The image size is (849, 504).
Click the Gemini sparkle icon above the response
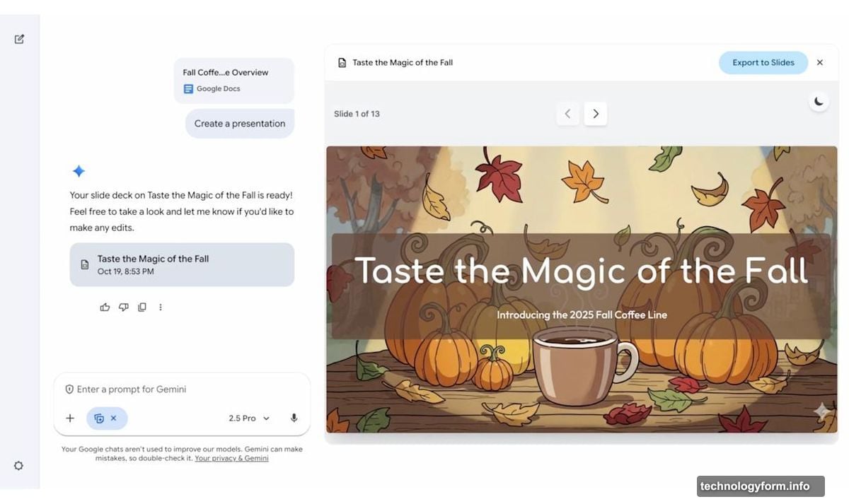[79, 171]
